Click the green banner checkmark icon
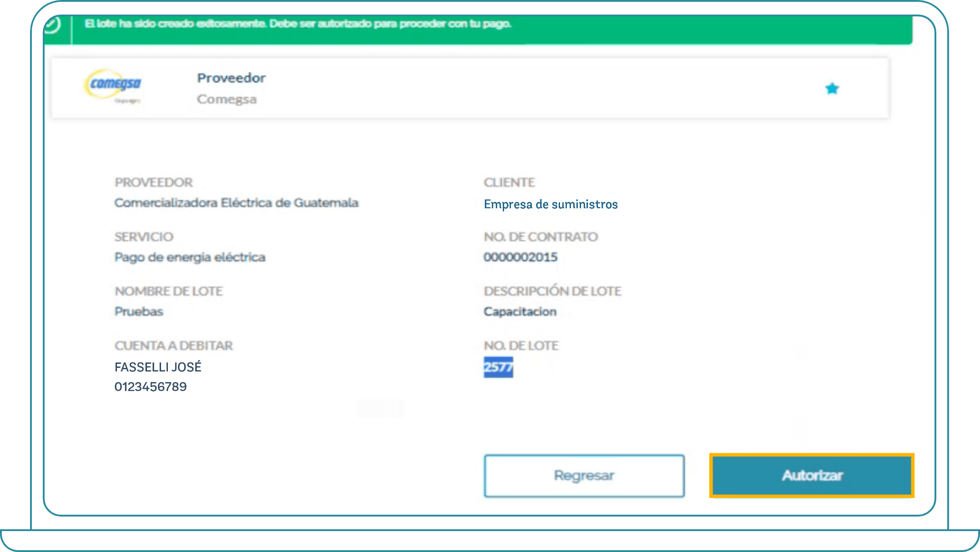Screen dimensions: 980x552 click(x=53, y=25)
